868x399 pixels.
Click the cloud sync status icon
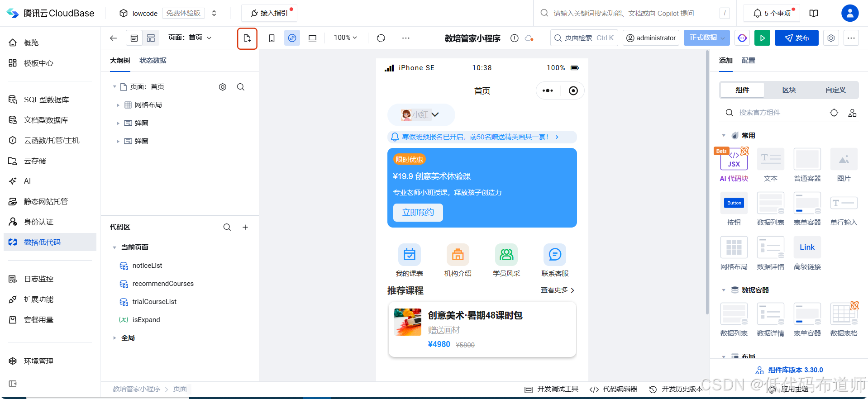click(529, 38)
